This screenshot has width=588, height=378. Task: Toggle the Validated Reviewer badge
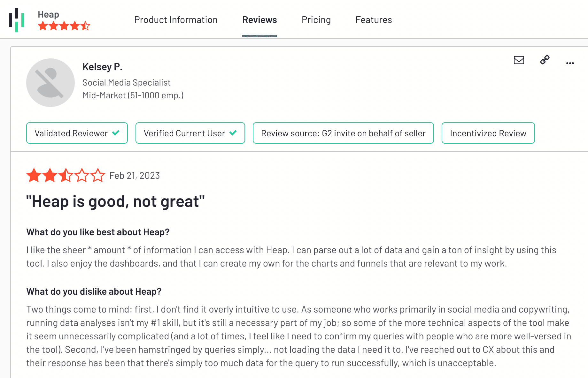(77, 133)
